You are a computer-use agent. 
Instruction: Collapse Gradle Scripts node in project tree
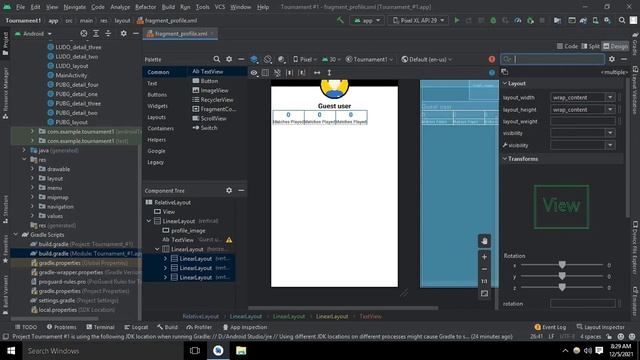16,235
